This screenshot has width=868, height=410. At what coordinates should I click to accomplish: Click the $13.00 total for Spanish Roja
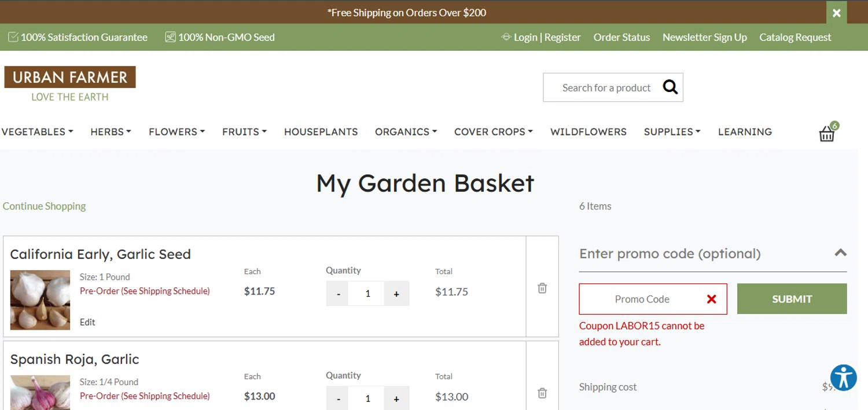[x=451, y=397]
